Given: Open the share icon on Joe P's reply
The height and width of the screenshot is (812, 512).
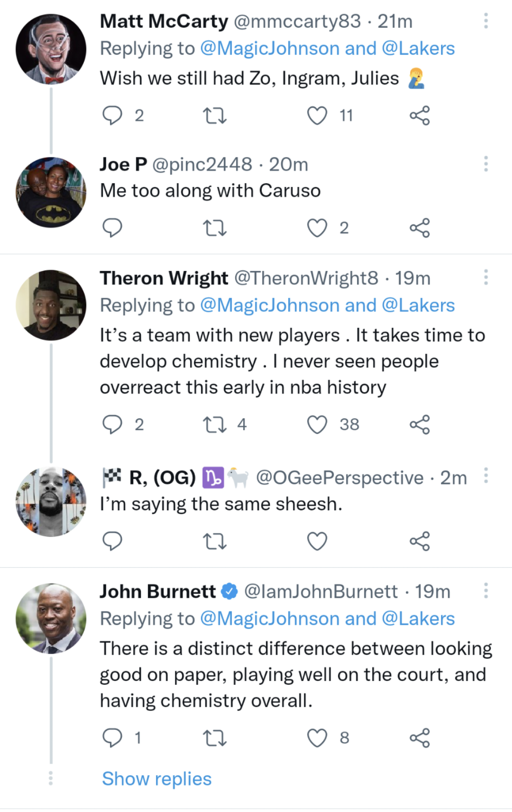Looking at the screenshot, I should (420, 228).
